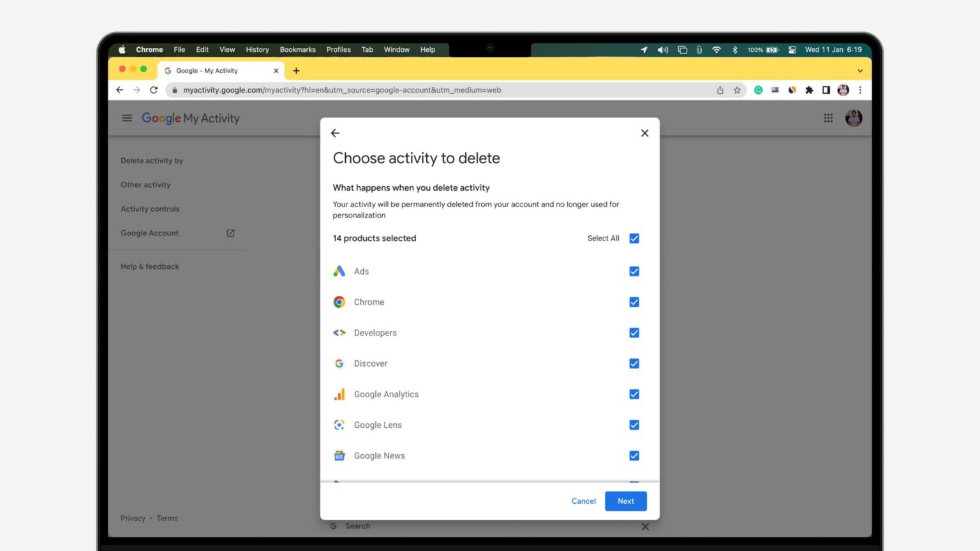Open macOS Control Center icon
This screenshot has width=980, height=551.
pos(792,50)
